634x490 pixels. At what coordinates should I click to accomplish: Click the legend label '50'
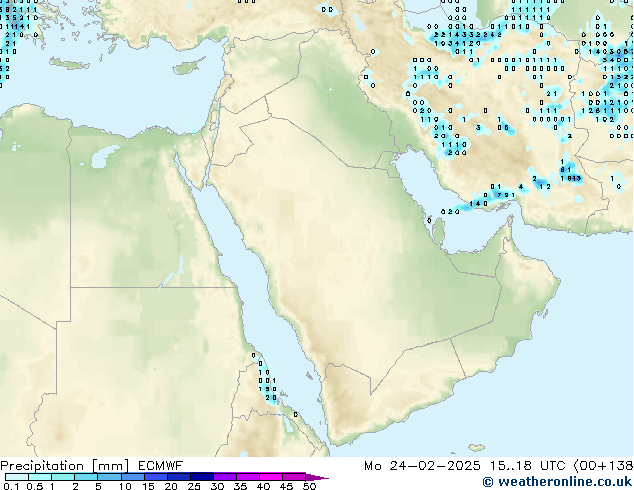(x=310, y=486)
